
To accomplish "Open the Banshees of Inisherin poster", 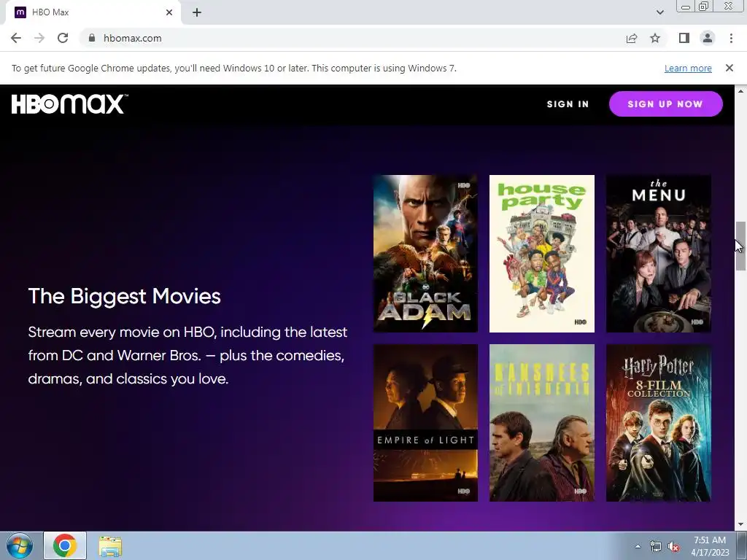I will tap(542, 423).
